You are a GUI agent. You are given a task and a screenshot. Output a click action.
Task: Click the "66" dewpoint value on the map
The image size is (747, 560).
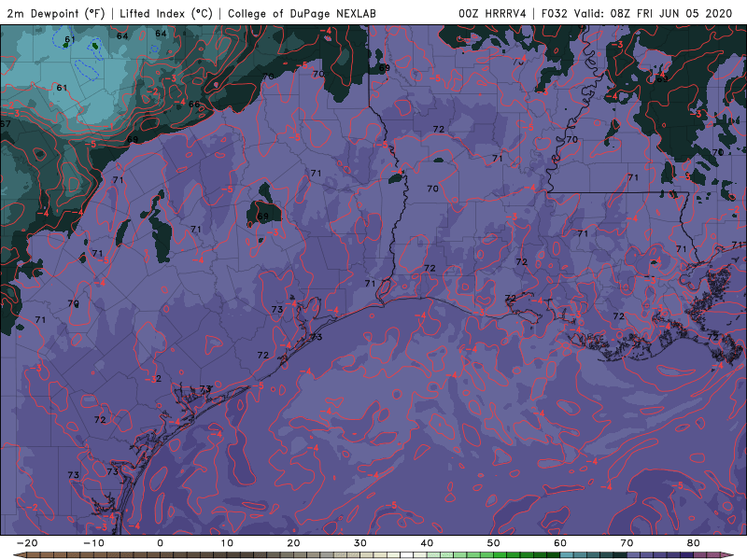(x=194, y=104)
